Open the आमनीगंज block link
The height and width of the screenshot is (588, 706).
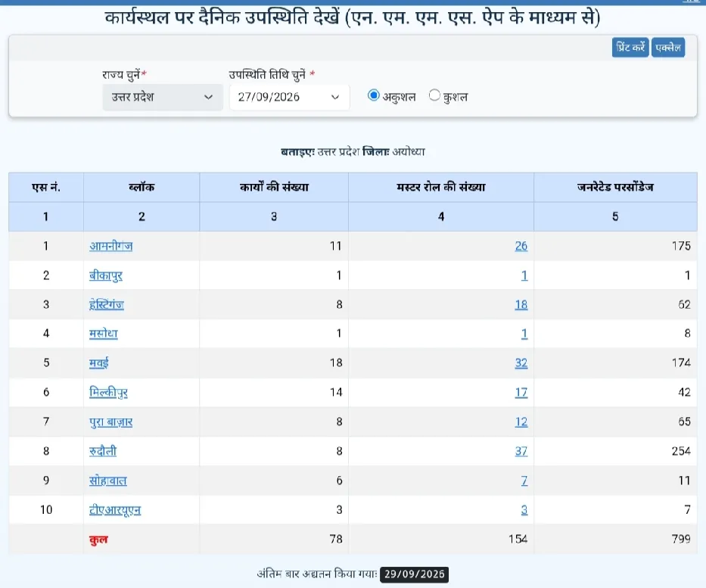point(110,246)
